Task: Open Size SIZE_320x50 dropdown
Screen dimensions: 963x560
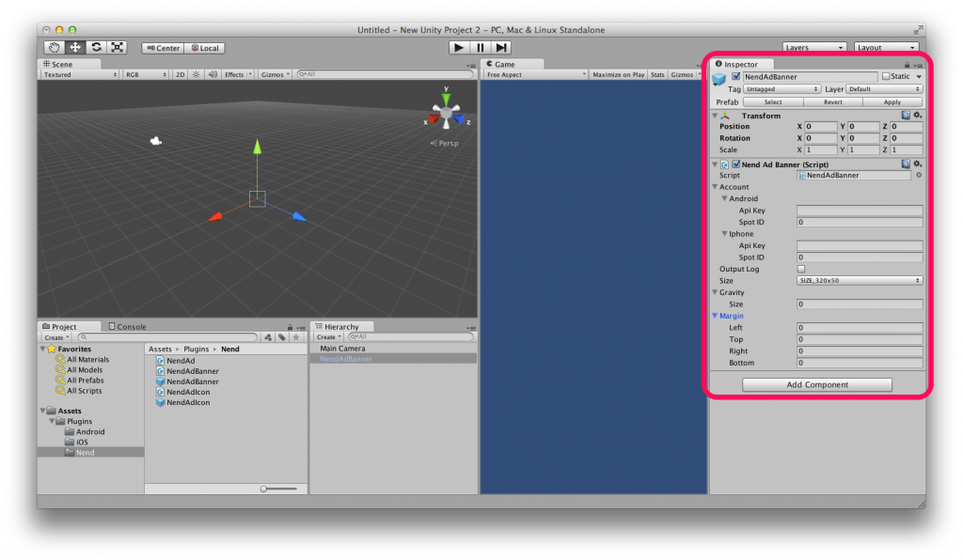Action: click(860, 280)
